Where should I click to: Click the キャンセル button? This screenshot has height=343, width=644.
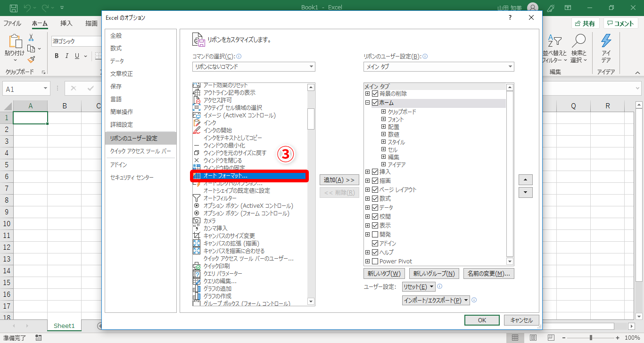(x=521, y=320)
